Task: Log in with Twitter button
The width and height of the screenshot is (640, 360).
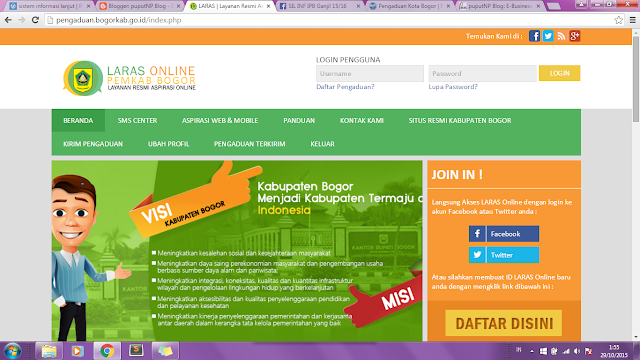Action: click(x=504, y=255)
